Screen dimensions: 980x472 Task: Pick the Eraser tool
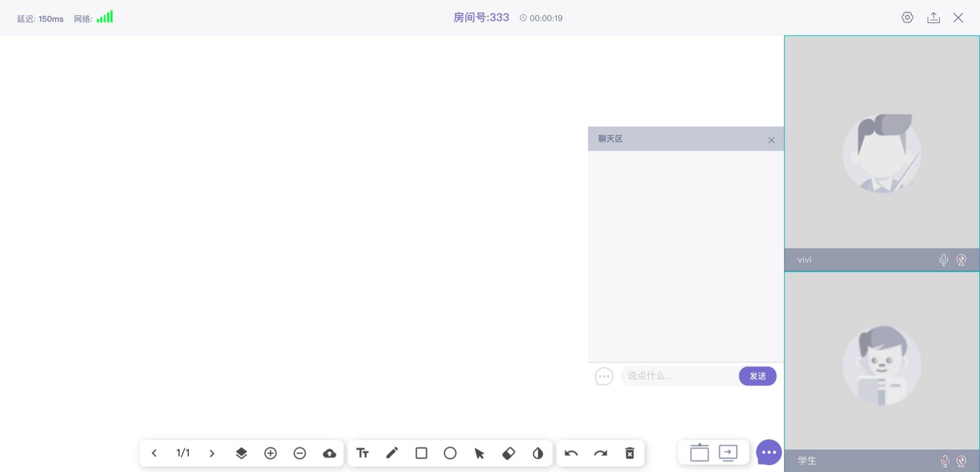tap(508, 453)
